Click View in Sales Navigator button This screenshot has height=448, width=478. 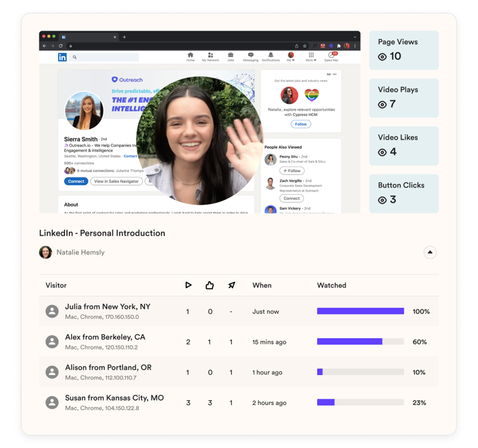coord(116,181)
